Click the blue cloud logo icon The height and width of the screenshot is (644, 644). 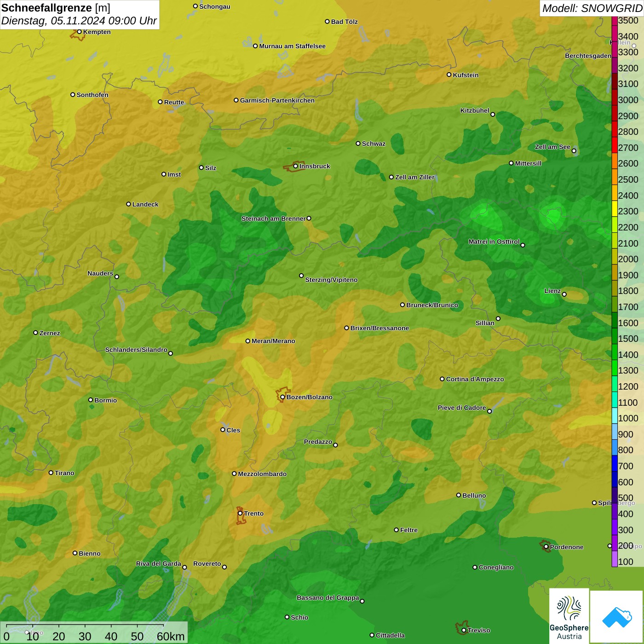pos(617,616)
